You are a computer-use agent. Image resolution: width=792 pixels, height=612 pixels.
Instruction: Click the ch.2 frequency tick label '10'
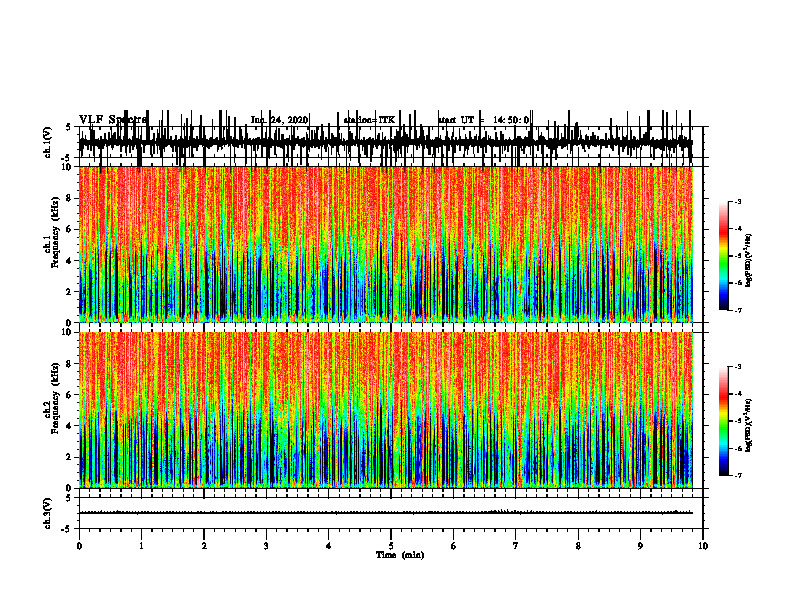tap(66, 332)
